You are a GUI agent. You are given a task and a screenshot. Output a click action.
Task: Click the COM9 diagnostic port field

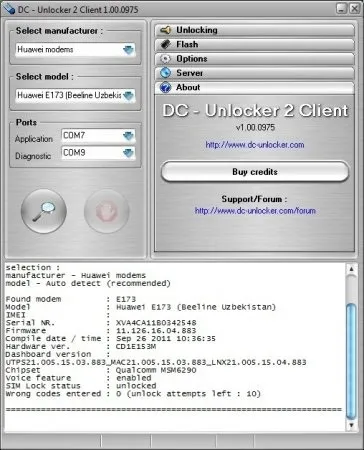[98, 153]
